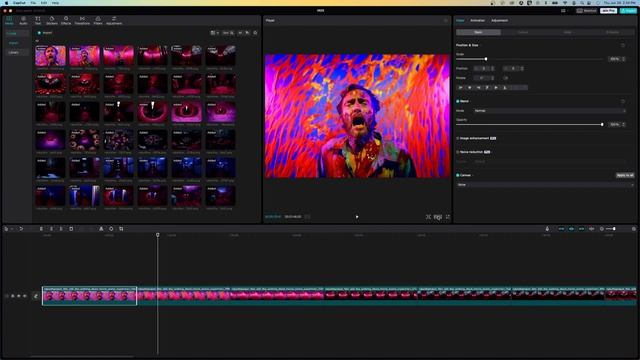Open the Blend Mode dropdown
This screenshot has width=640, height=360.
coord(549,111)
